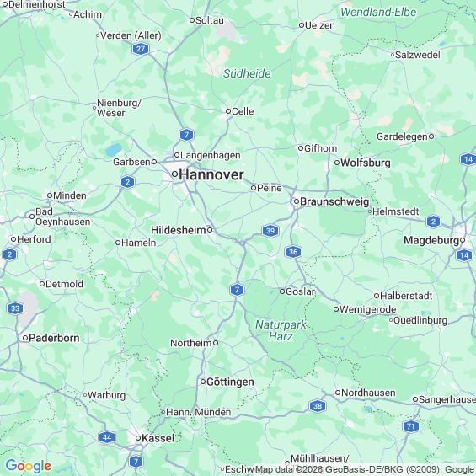Click the A44 highway shield near Kassel

[107, 437]
